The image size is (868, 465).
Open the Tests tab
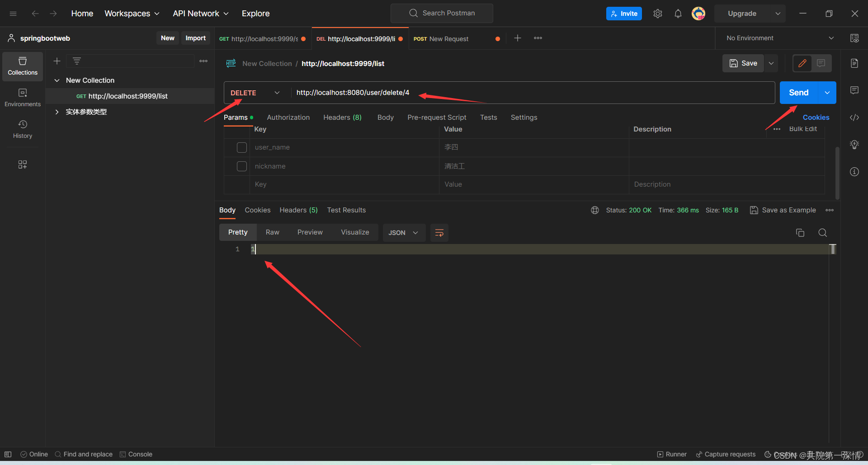[489, 117]
